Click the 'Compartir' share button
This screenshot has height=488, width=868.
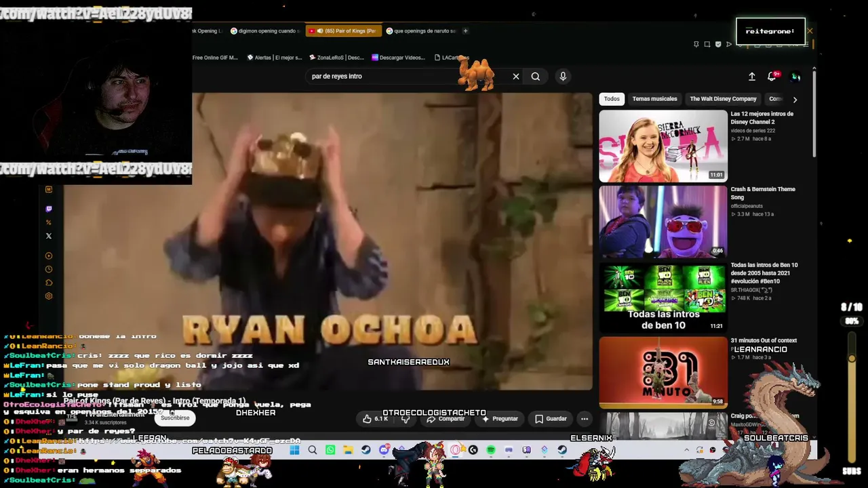pos(446,419)
